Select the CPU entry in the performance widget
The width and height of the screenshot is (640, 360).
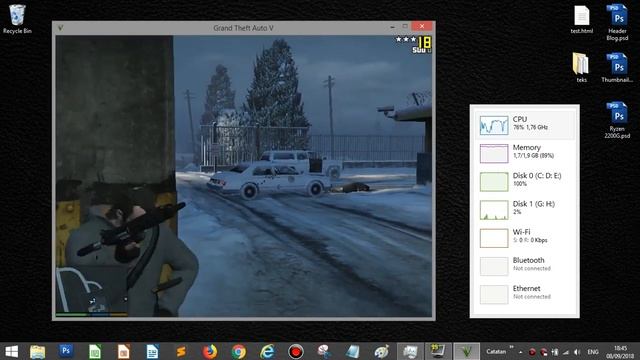(x=524, y=125)
